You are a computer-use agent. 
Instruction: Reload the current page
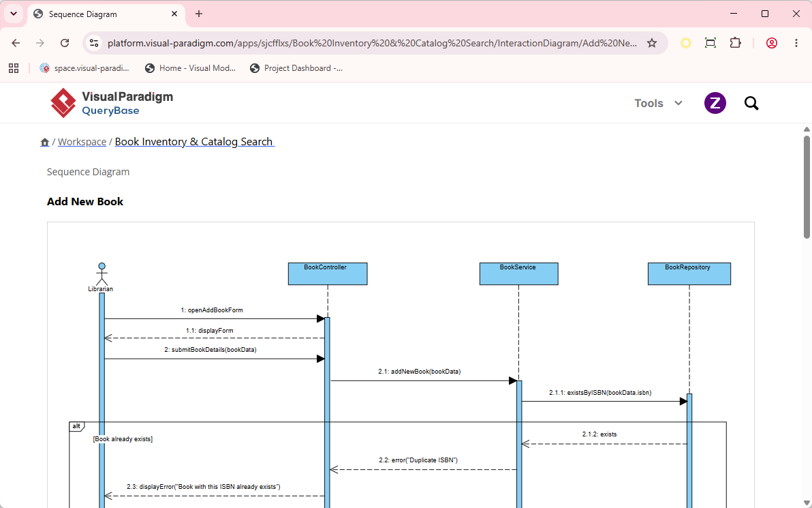[65, 43]
